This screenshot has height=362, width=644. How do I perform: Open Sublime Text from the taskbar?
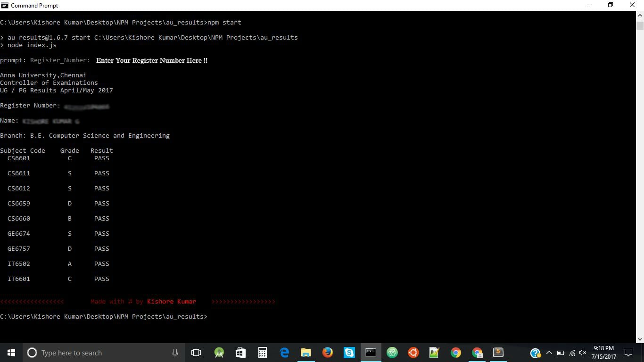pyautogui.click(x=498, y=353)
